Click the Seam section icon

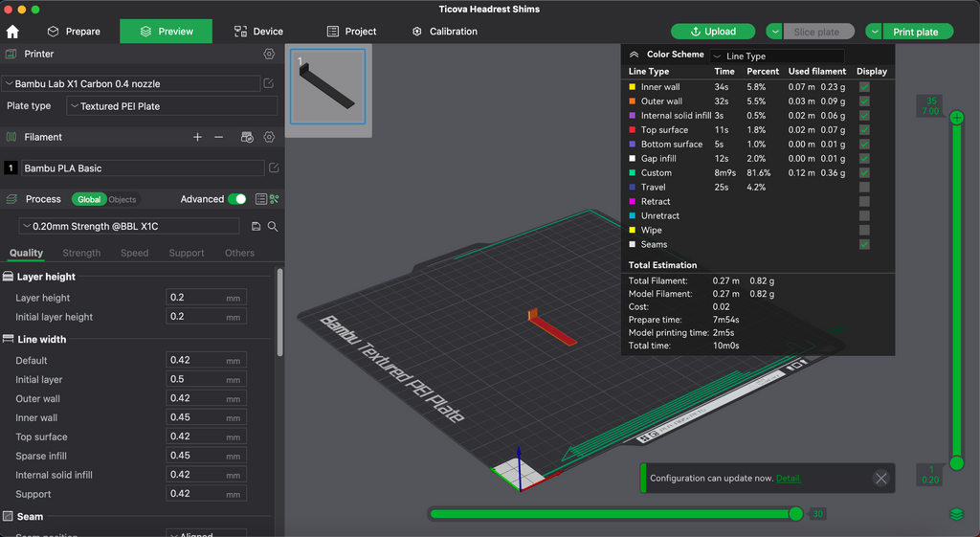8,516
